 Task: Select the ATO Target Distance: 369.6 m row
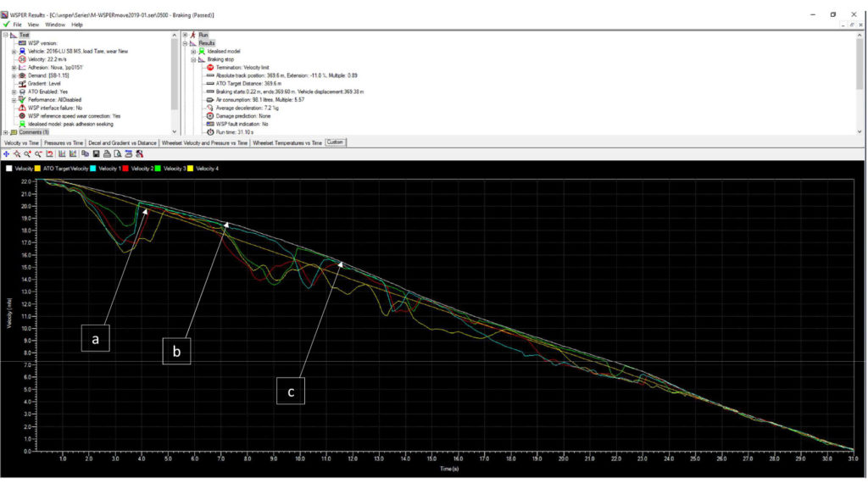pos(244,84)
